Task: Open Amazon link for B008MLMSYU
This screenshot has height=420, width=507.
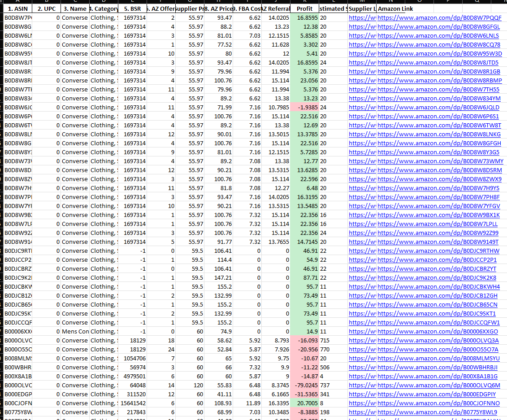Action: [x=439, y=358]
